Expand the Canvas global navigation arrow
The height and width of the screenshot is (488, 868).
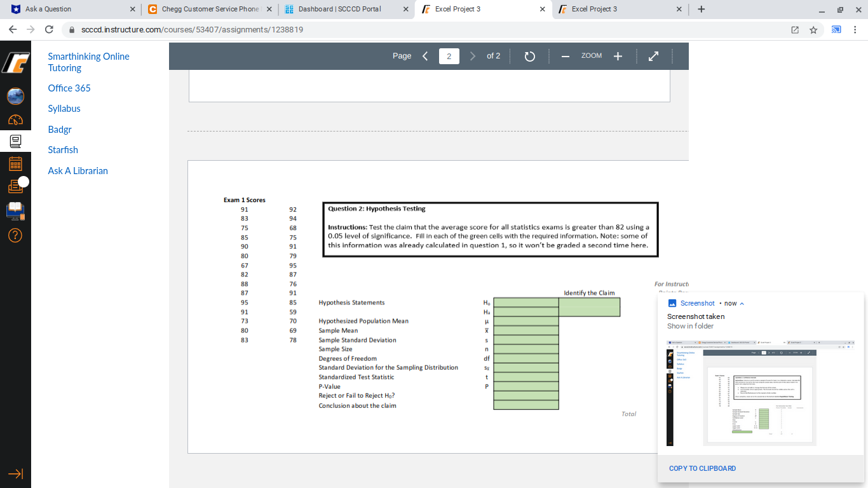15,474
